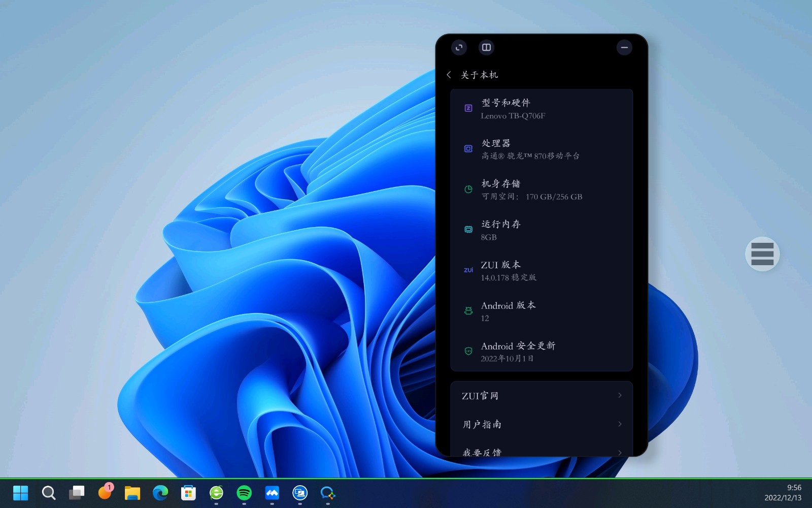Open Spotify from the taskbar
The image size is (812, 508).
point(244,493)
